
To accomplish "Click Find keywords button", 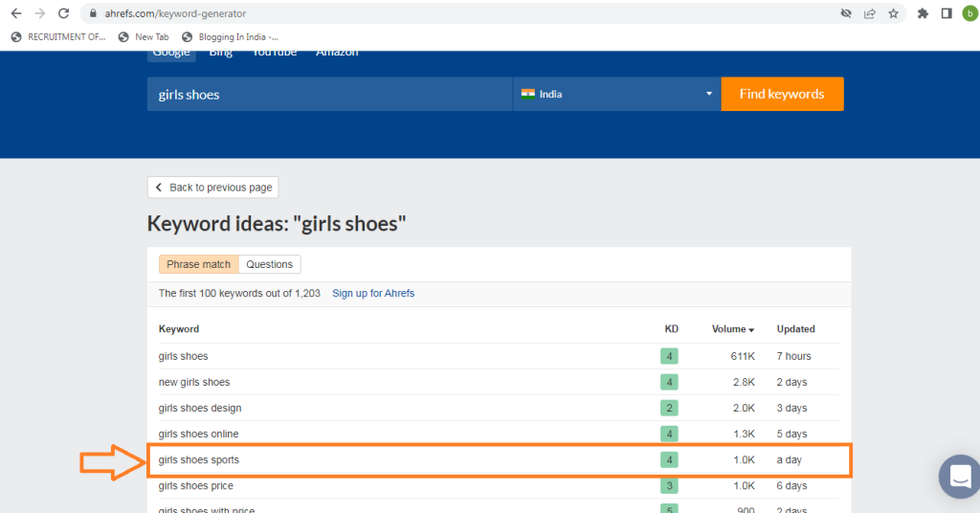I will 782,95.
